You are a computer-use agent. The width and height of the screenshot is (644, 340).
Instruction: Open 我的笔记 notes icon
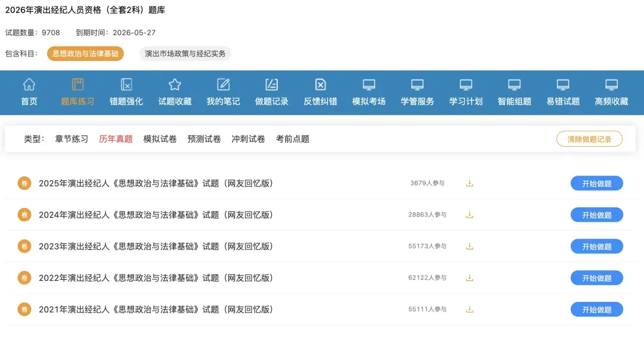coord(223,85)
